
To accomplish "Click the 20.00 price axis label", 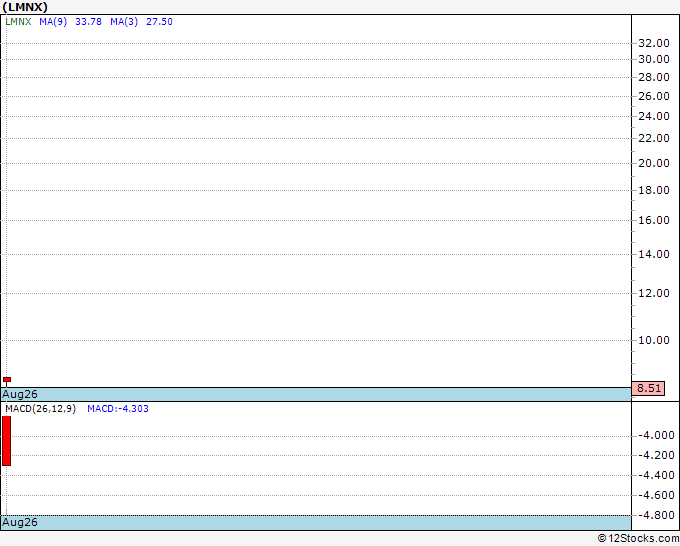I will [654, 163].
